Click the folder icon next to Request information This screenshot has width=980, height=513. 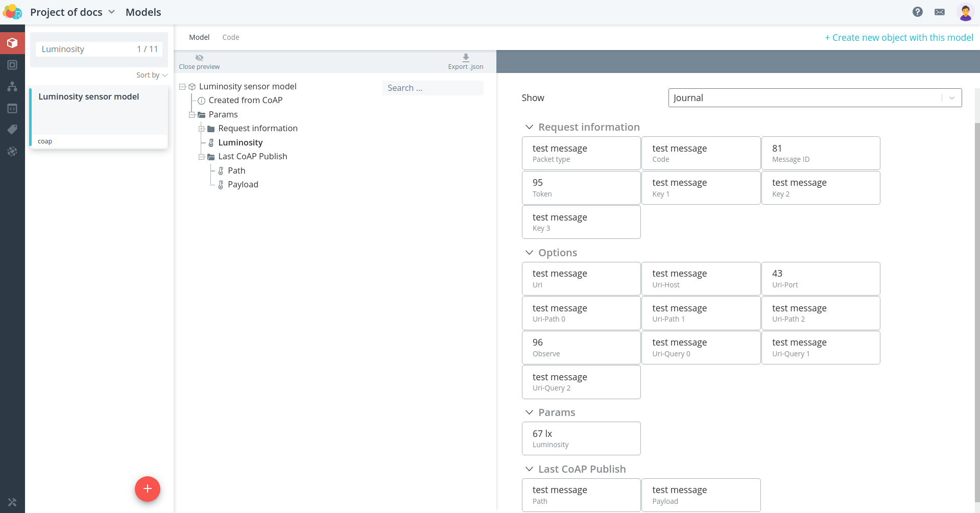(x=211, y=129)
